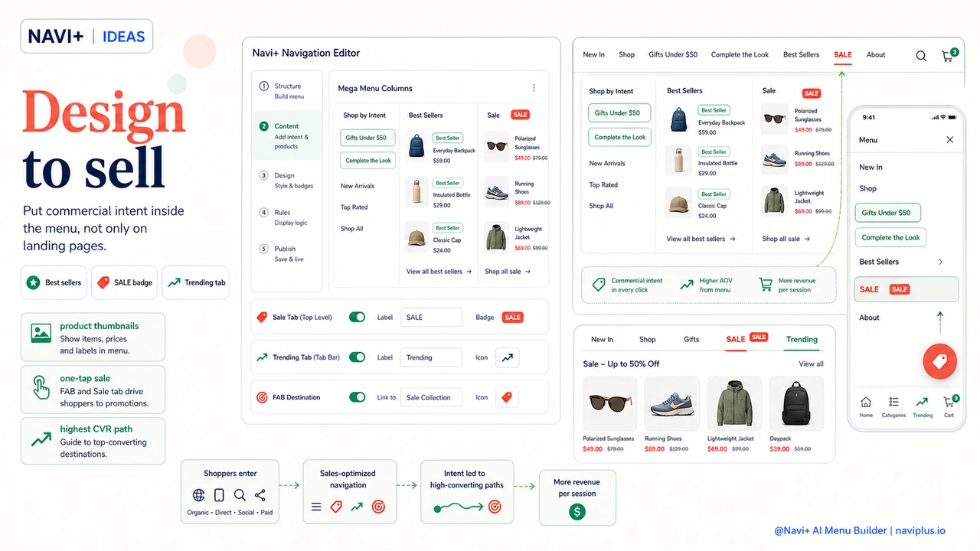Click the Higher AOV trend icon
The width and height of the screenshot is (980, 551).
coord(686,285)
